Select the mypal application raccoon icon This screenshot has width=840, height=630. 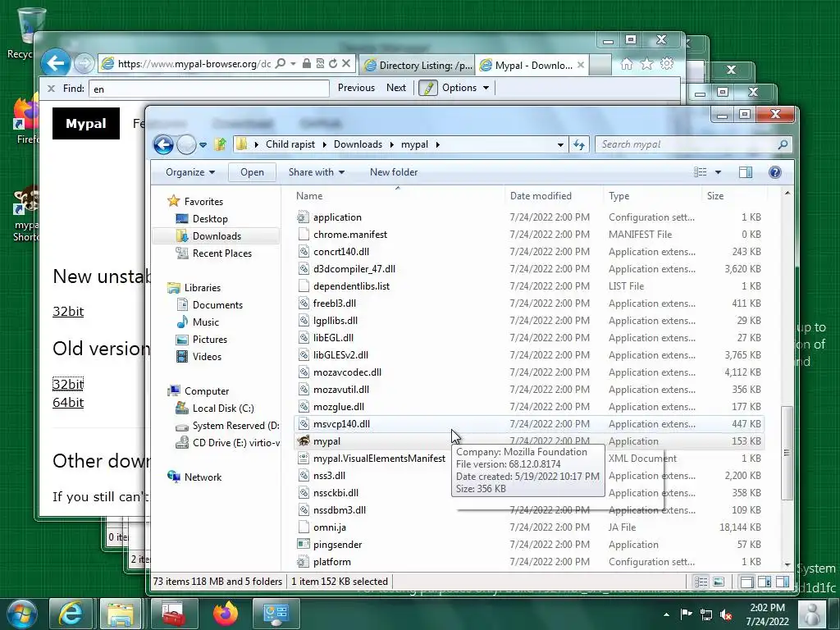[x=304, y=441]
